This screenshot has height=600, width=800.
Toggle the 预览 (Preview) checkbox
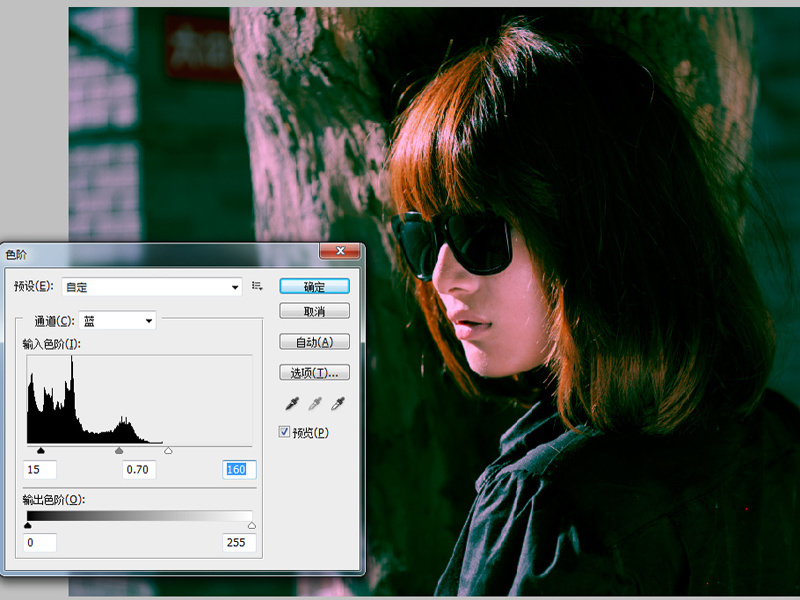tap(285, 432)
